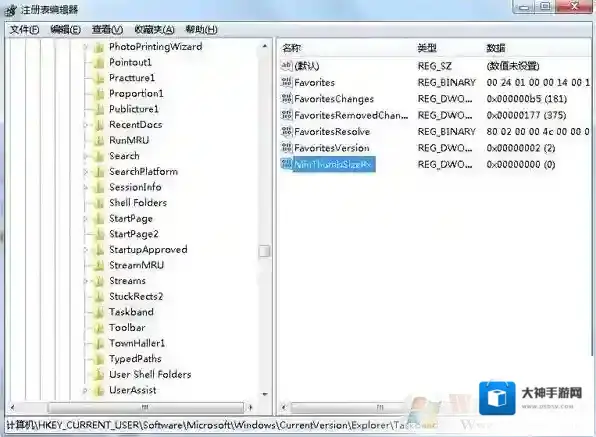Screen dimensions: 596x437
Task: Click the Pointout1 folder icon
Action: [x=99, y=63]
